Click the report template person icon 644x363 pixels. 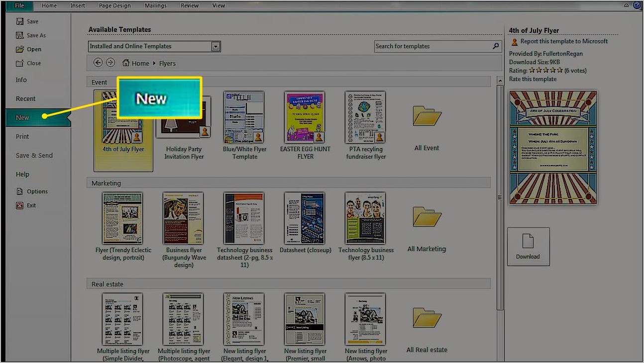point(514,42)
